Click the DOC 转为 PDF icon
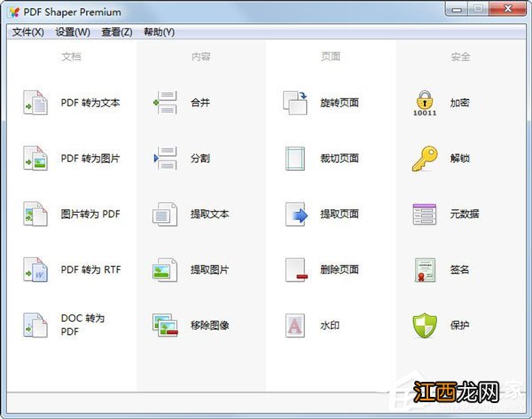Screen dimensions: 532x419 tap(35, 325)
